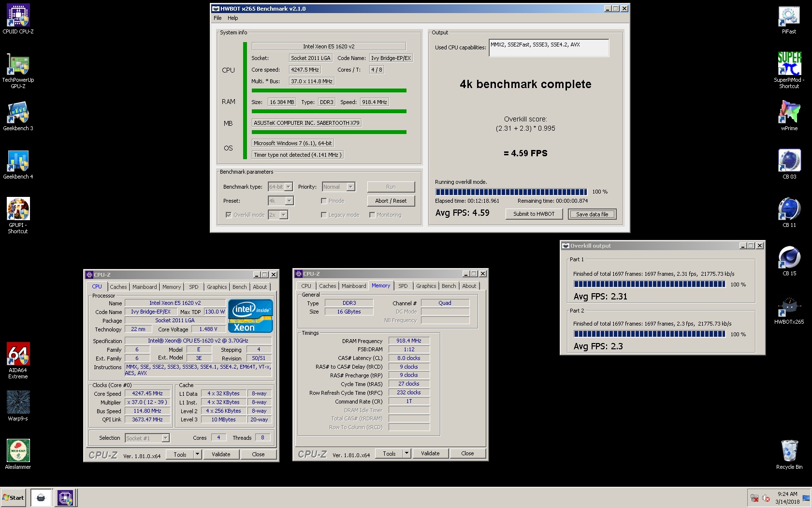Click the system tray security alert icon
The image size is (812, 508).
(x=766, y=498)
